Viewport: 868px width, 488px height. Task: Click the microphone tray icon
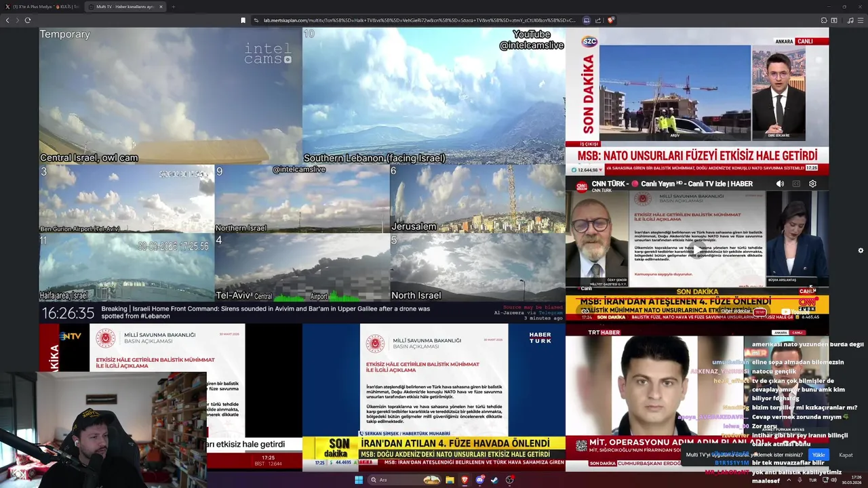(x=800, y=480)
